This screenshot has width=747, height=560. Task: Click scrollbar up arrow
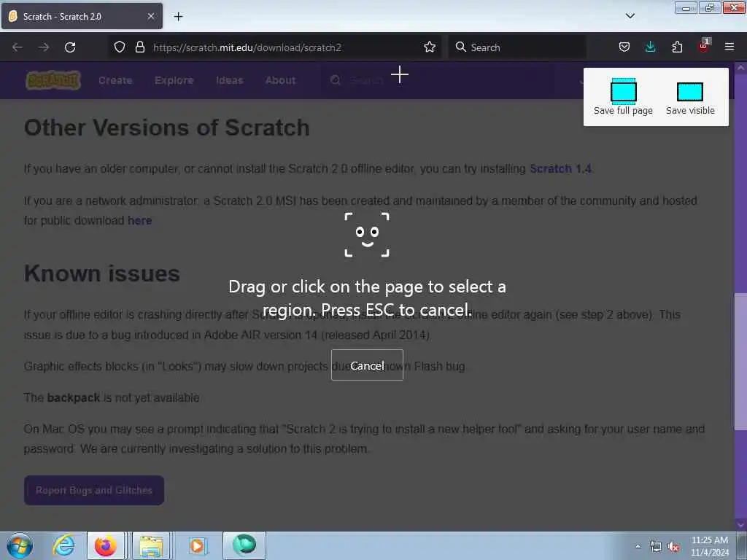(740, 68)
